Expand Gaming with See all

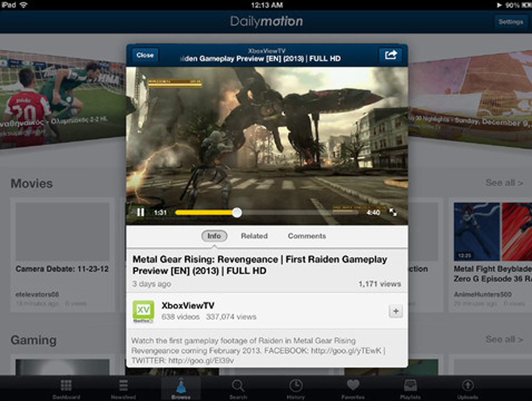(504, 340)
